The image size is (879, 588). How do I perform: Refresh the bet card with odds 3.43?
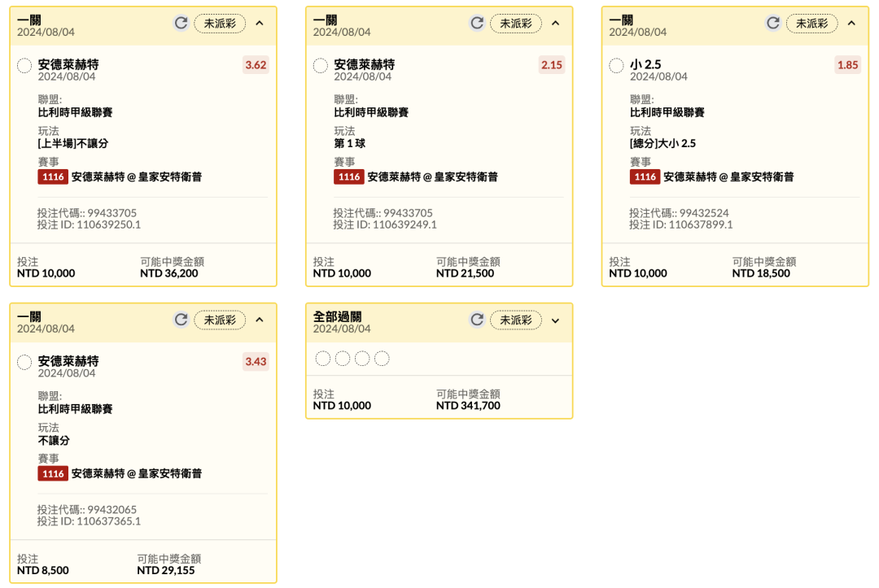click(181, 320)
